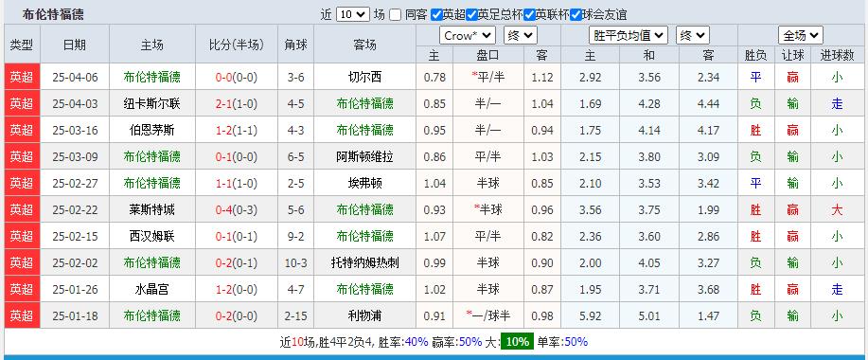This screenshot has height=360, width=868.
Task: Click the 1-1(1-0) score for 埃弗顿 match
Action: (237, 184)
